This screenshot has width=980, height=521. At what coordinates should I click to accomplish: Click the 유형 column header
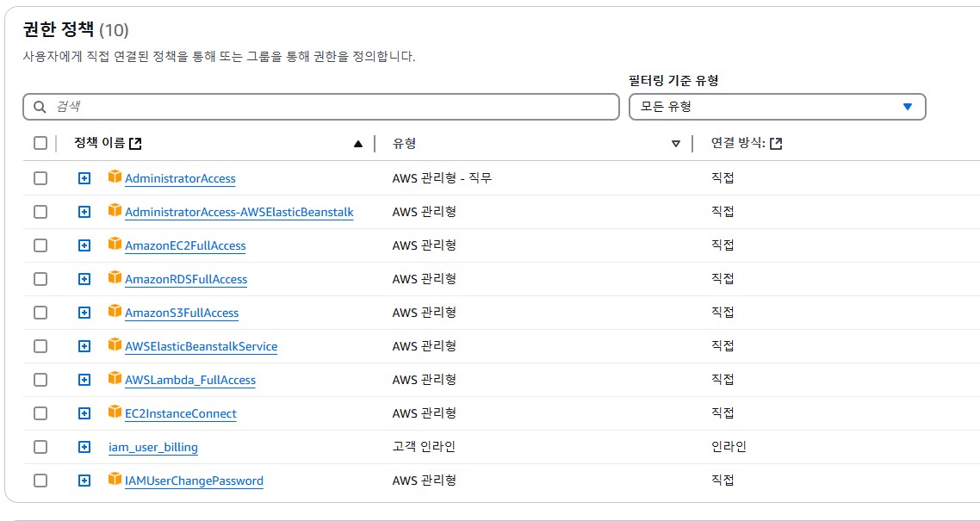(405, 144)
